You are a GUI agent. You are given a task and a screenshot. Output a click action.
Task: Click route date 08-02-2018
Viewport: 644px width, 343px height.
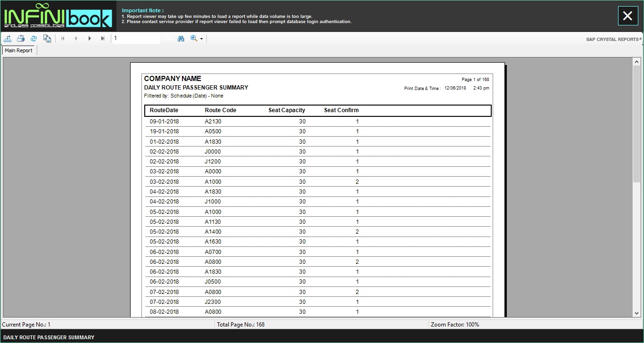[x=165, y=312]
